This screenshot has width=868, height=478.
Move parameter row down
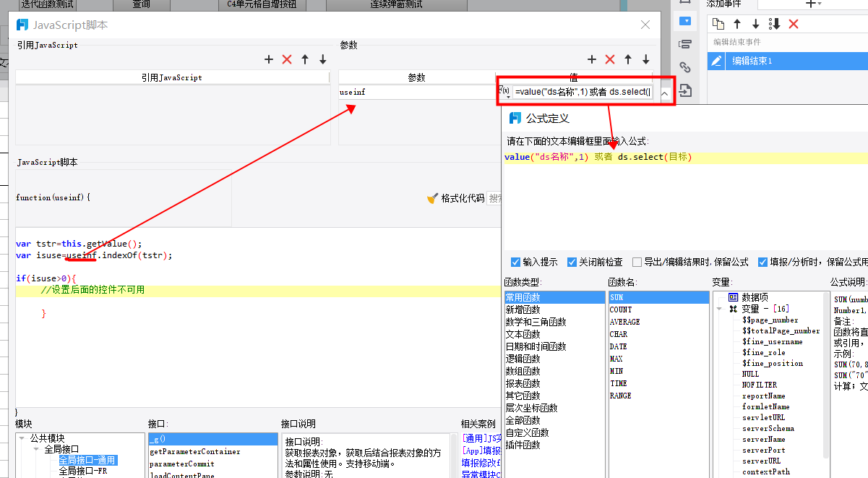click(646, 59)
